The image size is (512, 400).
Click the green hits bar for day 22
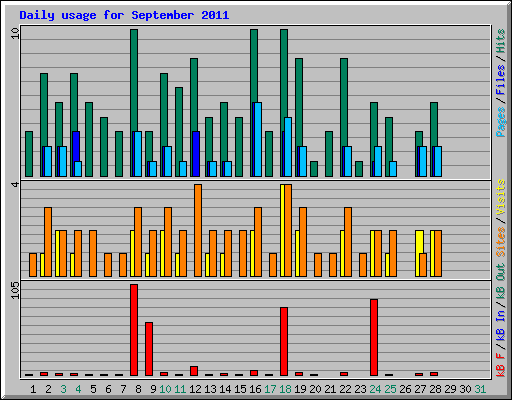pyautogui.click(x=344, y=102)
